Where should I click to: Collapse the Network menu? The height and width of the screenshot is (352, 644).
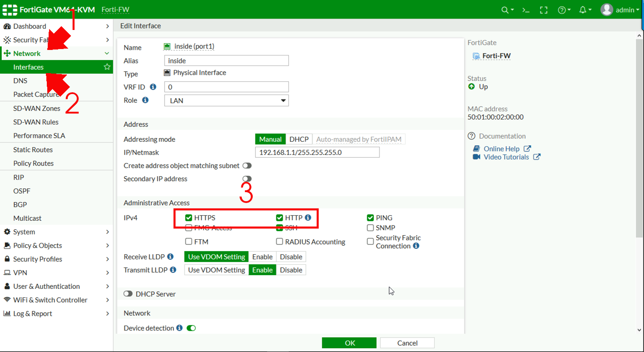(x=56, y=54)
